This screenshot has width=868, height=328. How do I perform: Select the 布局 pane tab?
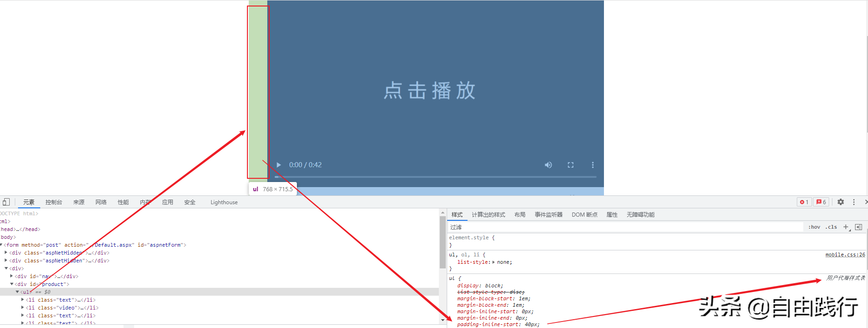(x=520, y=215)
